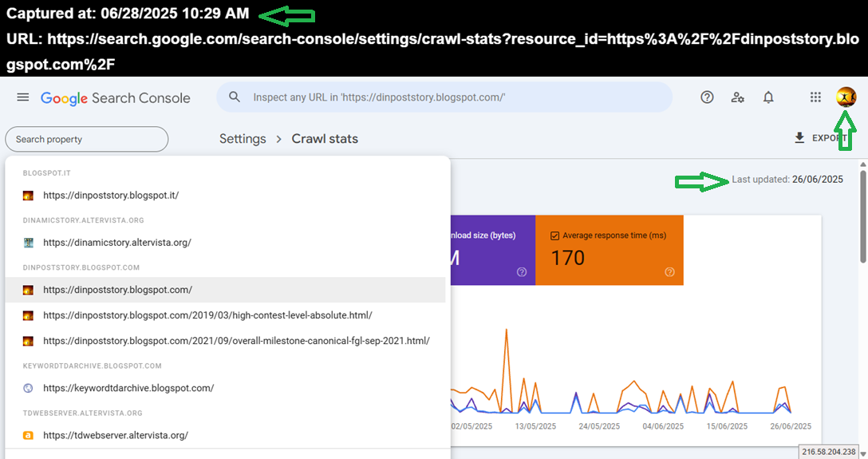Screen dimensions: 868x459
Task: Click the Search property field
Action: [x=87, y=139]
